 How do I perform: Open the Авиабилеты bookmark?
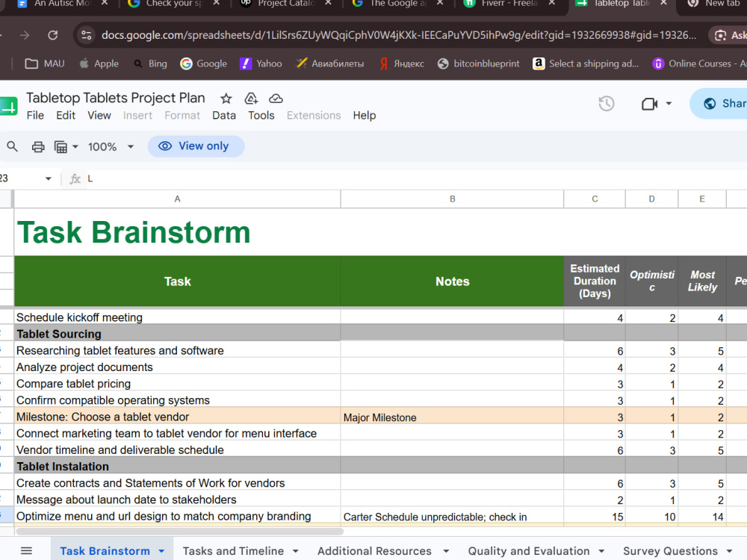(x=329, y=63)
